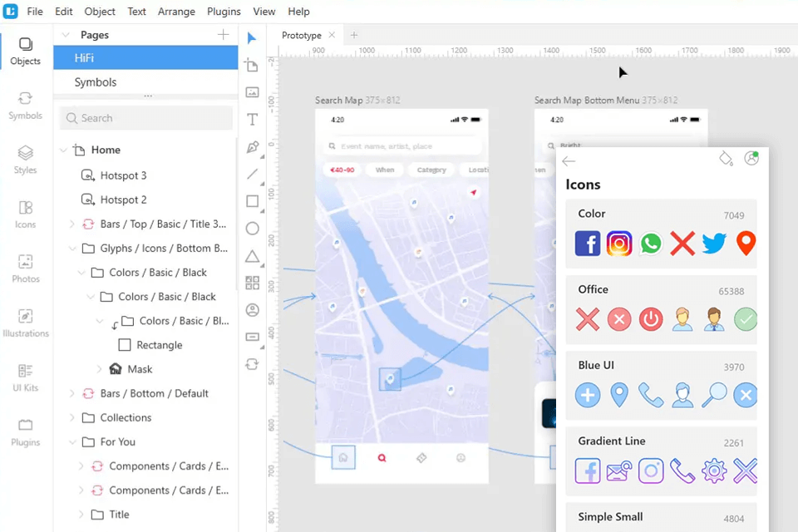Pick the Instagram color icon
Viewport: 798px width, 532px height.
pos(619,243)
